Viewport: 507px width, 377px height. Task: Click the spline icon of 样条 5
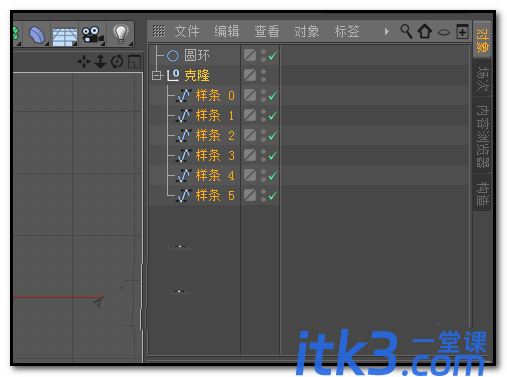[x=184, y=196]
